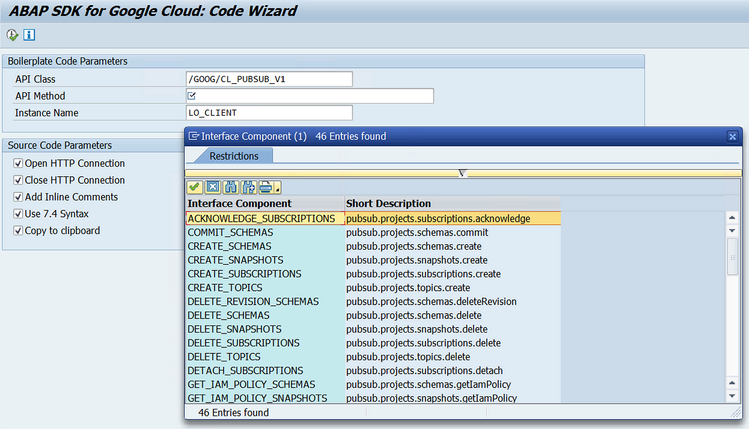Open the print options arrow beside printer
This screenshot has width=749, height=429.
click(x=278, y=190)
